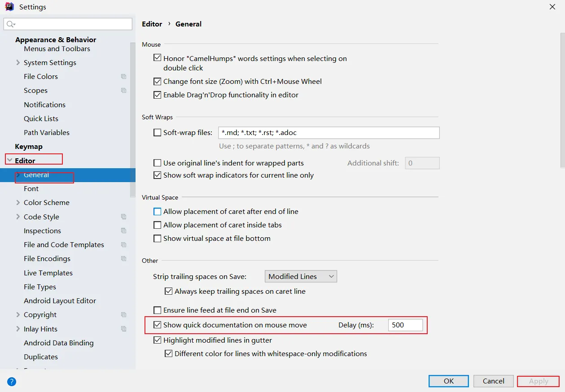Uncheck Show quick documentation on mouse move
The image size is (565, 392).
point(158,325)
